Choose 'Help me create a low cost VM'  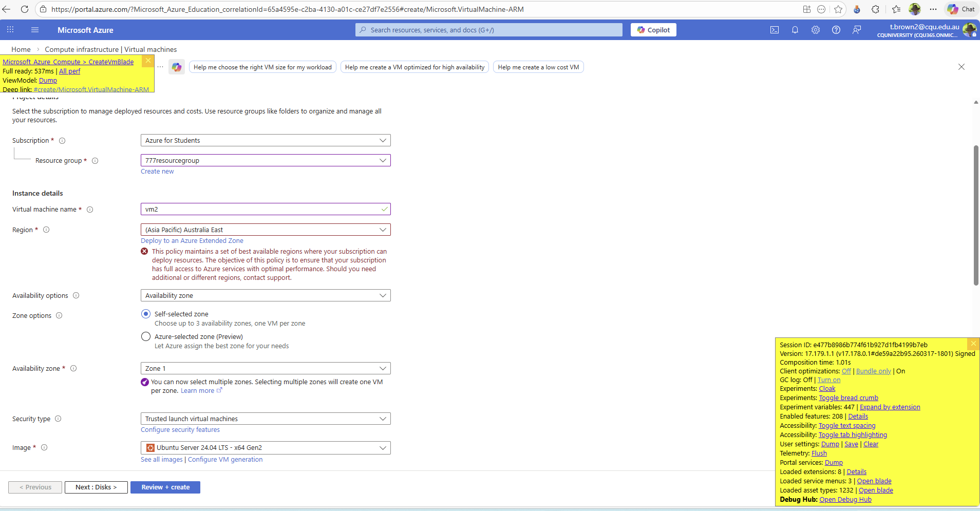tap(538, 67)
